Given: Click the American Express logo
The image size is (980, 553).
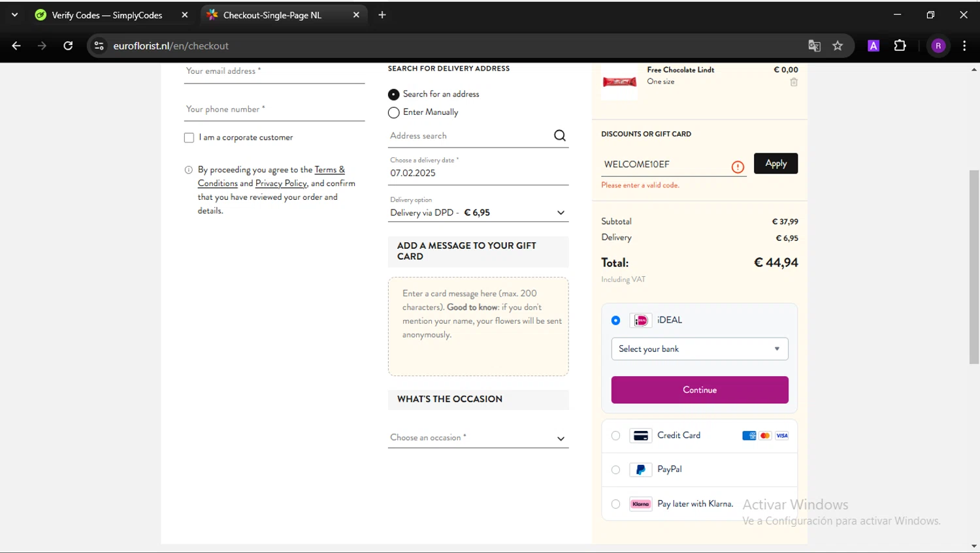Looking at the screenshot, I should (x=749, y=435).
